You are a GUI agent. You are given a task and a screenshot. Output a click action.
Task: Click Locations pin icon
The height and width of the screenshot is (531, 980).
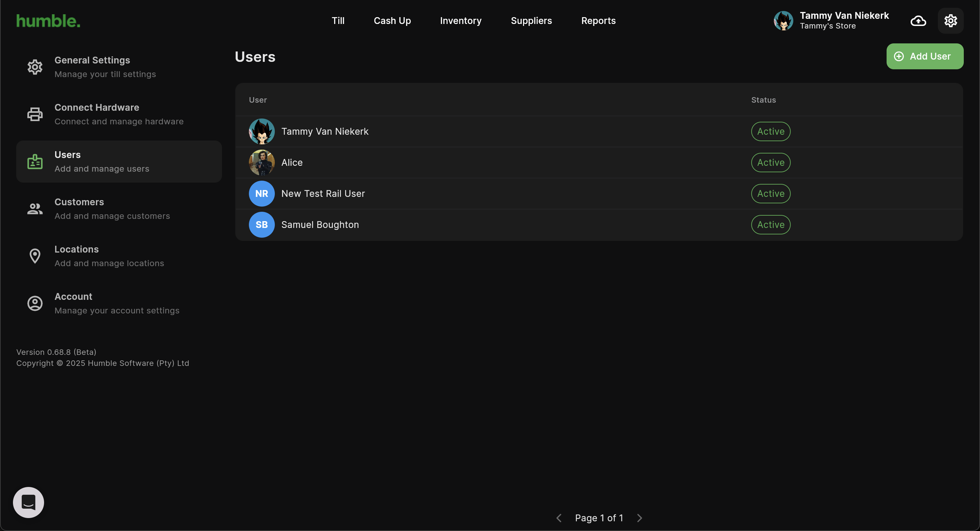point(35,256)
